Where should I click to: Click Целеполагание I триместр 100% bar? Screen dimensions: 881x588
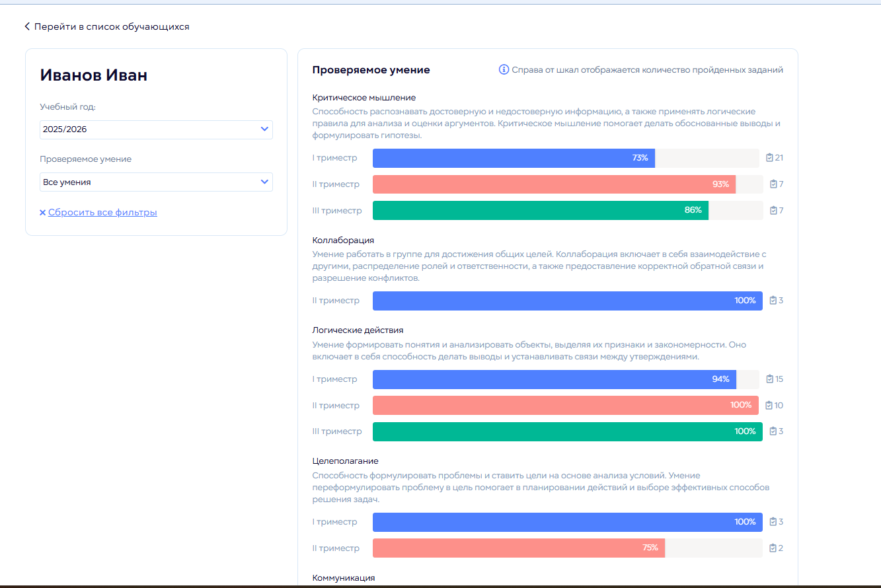point(568,522)
